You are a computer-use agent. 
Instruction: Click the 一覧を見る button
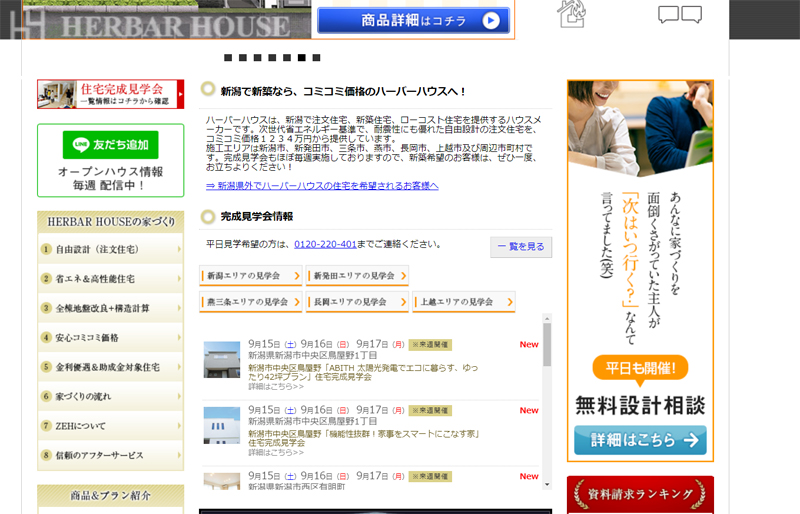click(x=521, y=247)
